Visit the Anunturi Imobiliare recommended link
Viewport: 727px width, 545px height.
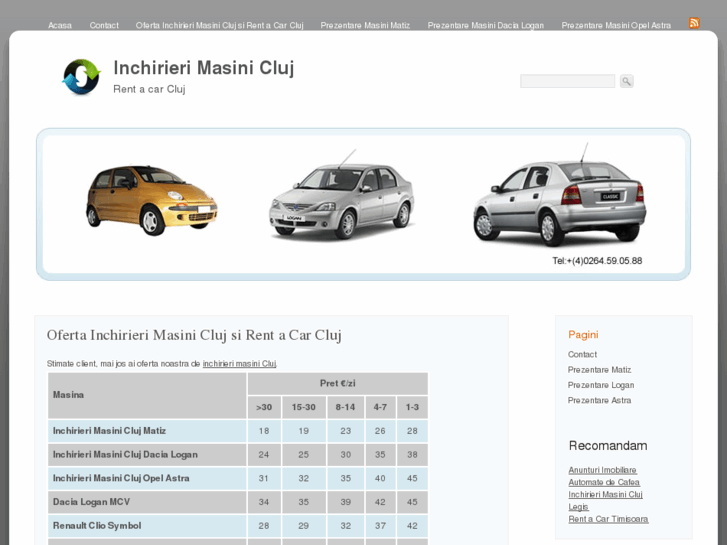(x=602, y=470)
